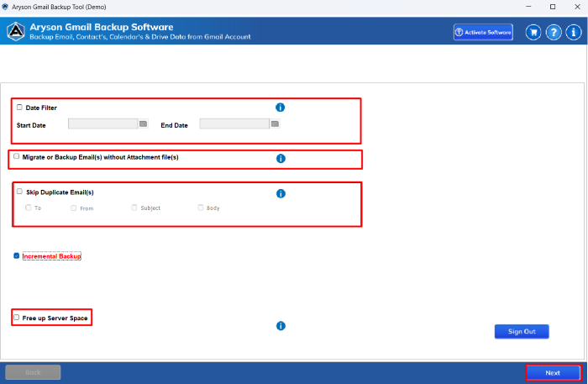This screenshot has height=384, width=588.
Task: Tick the Subject duplicate criterion checkbox
Action: point(134,208)
